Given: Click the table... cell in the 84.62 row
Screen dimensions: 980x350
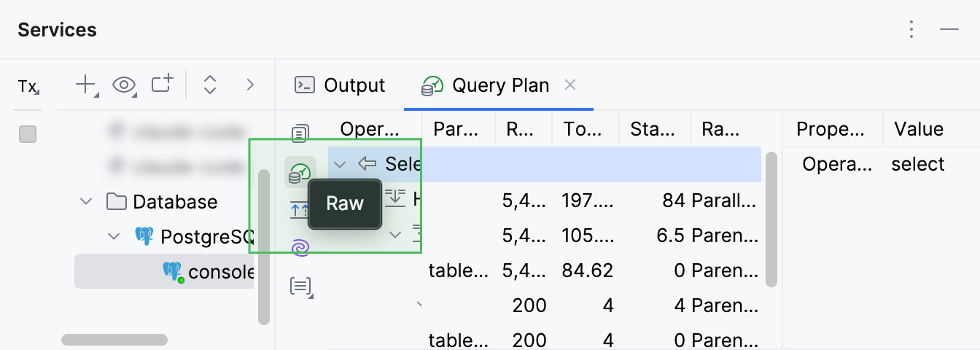Looking at the screenshot, I should click(x=459, y=271).
